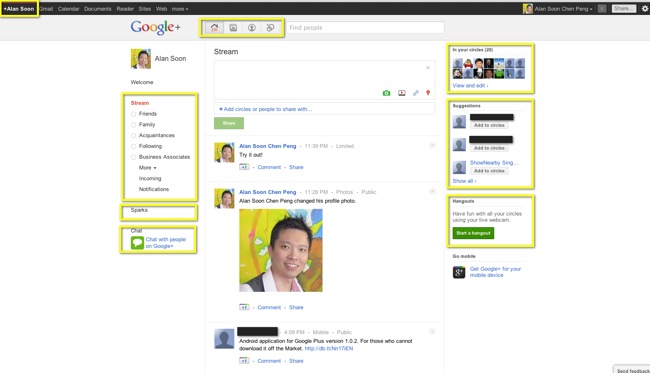Open Alan Soon's sidebar profile photo
Screen dimensions: 650x373
click(141, 58)
